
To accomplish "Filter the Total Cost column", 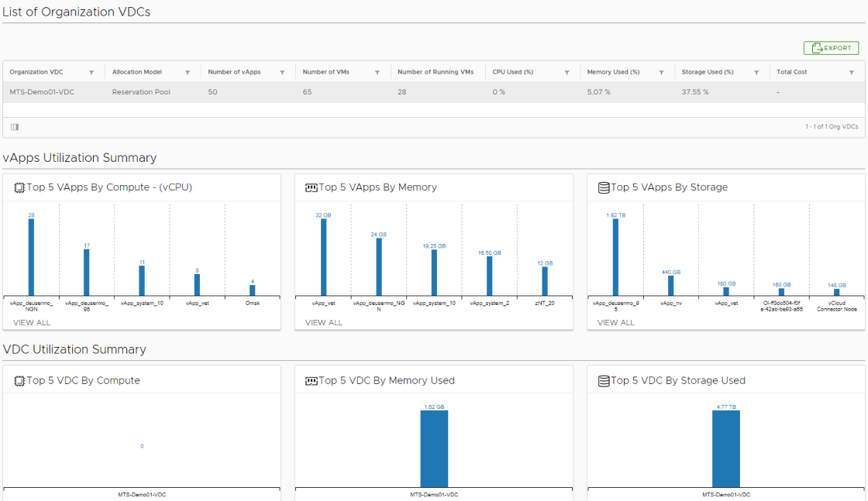I will (852, 73).
